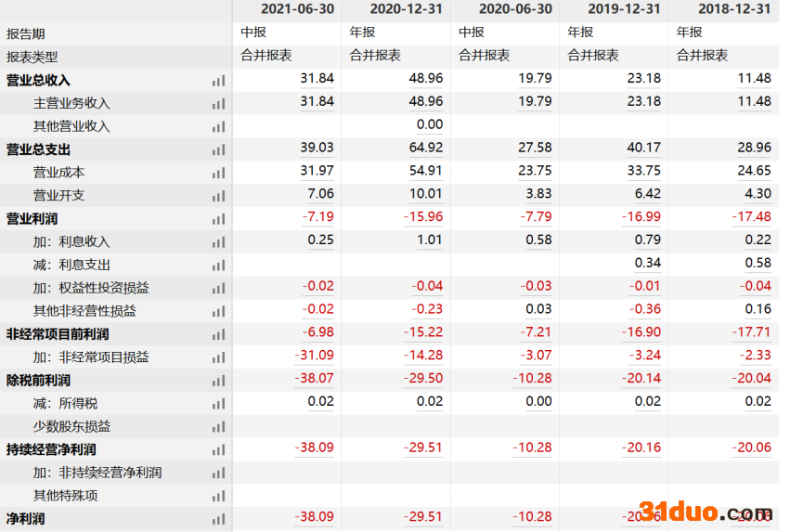Open the chart icon for 除税前利润
Screen dimensions: 790x532
point(218,381)
